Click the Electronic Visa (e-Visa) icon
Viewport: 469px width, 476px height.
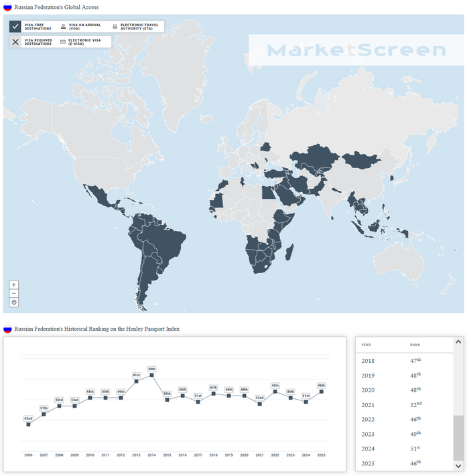(x=63, y=42)
